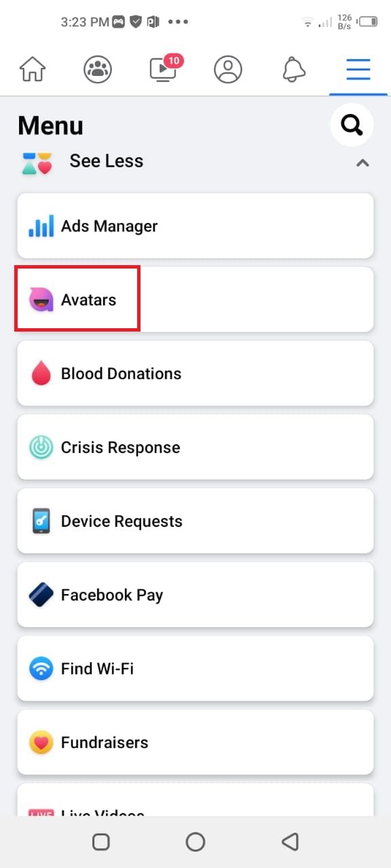
Task: Tap the Blood Donations drop icon
Action: click(41, 374)
